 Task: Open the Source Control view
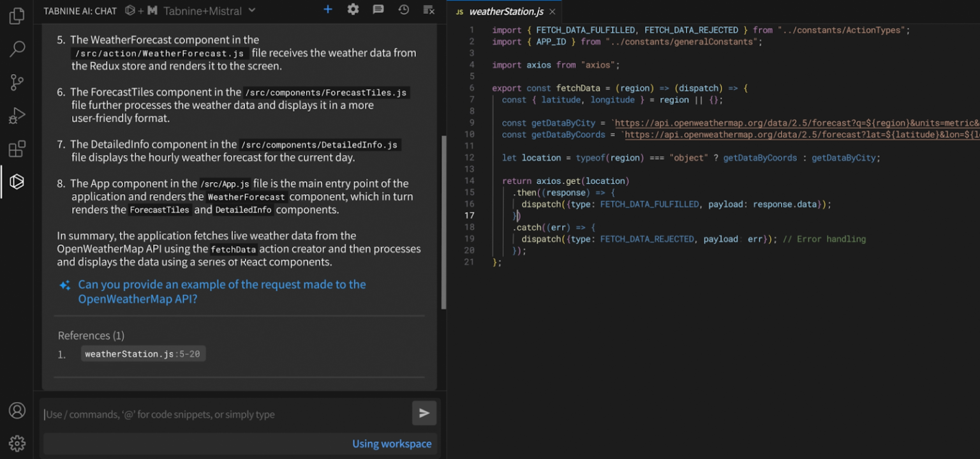pyautogui.click(x=16, y=82)
